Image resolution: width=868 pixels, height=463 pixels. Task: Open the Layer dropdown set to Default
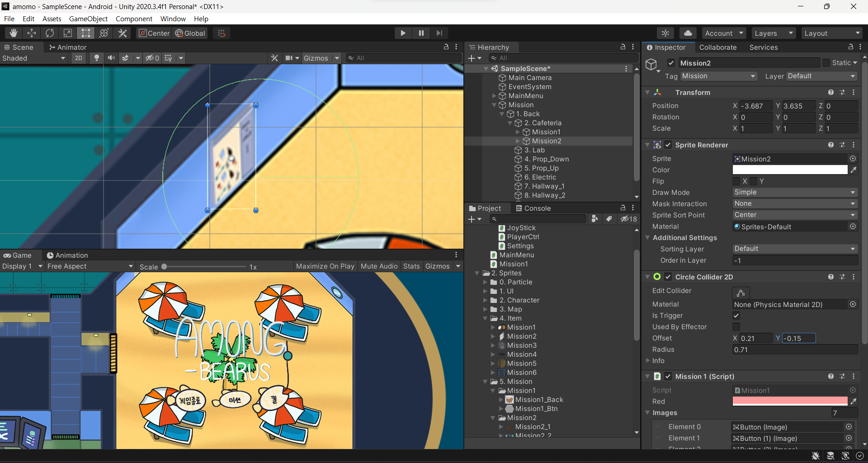(x=822, y=76)
